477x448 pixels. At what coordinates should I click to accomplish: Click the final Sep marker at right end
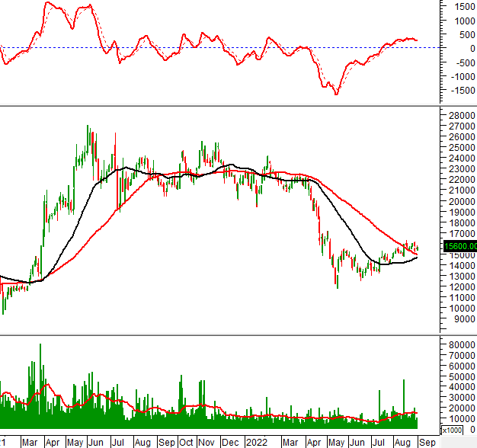coord(427,441)
